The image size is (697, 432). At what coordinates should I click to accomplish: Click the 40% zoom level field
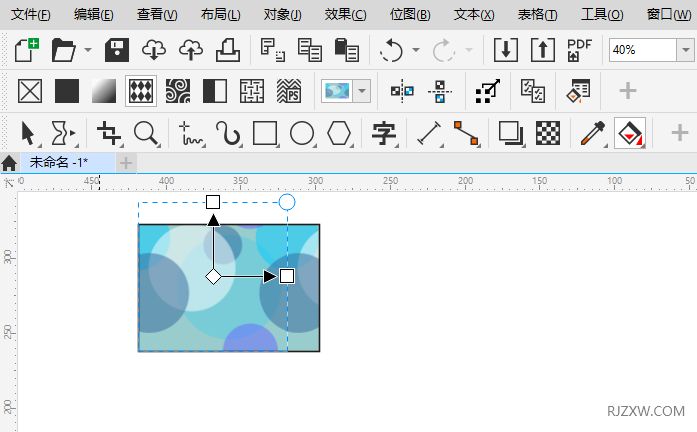click(x=643, y=50)
